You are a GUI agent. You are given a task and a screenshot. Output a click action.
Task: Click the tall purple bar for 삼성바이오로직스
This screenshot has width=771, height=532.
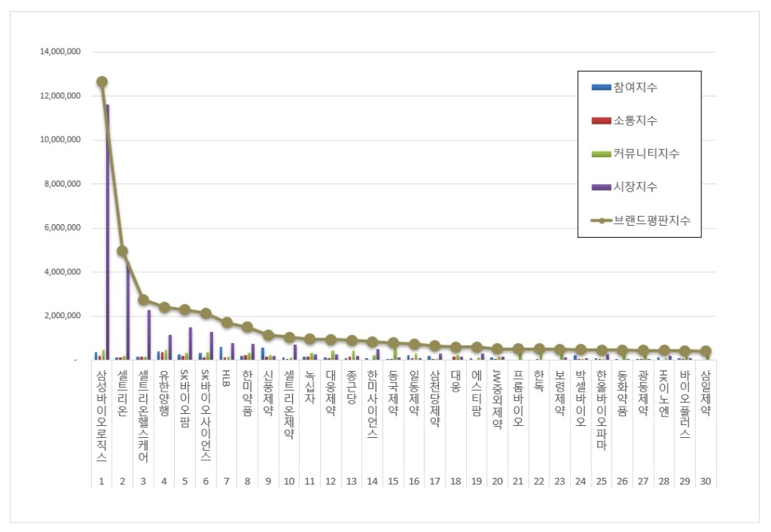[108, 231]
